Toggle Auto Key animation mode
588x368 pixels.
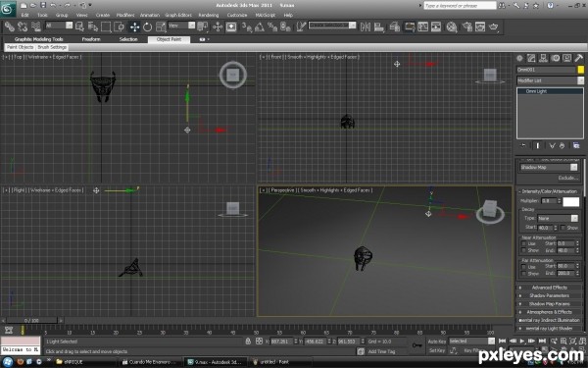pyautogui.click(x=437, y=342)
